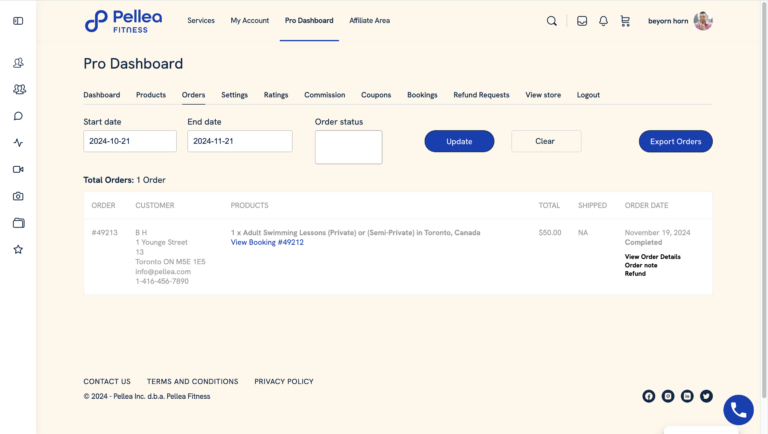768x434 pixels.
Task: Open the star favorites sidebar icon
Action: point(18,249)
